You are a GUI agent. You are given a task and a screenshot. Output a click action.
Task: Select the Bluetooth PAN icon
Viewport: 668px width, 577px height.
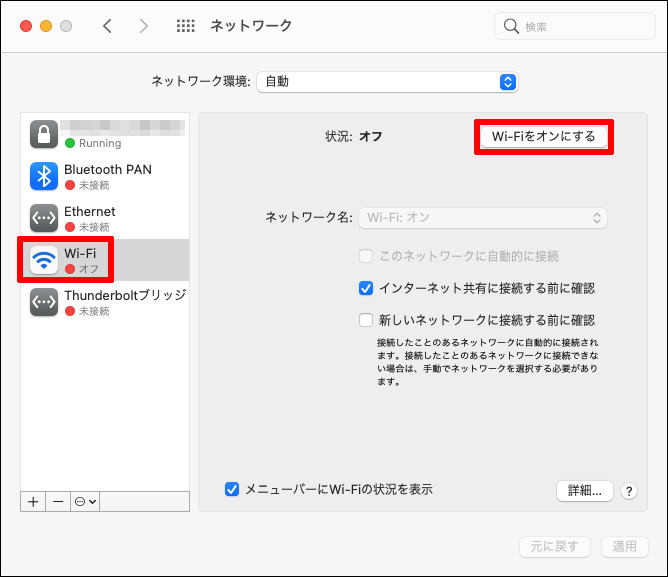[44, 176]
